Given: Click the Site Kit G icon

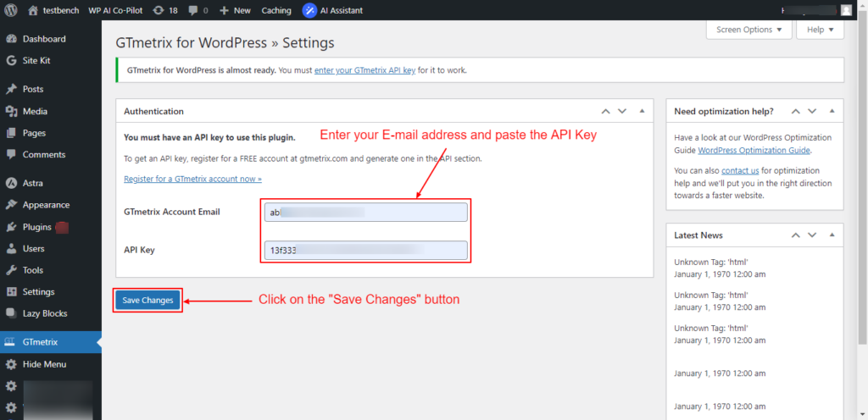Looking at the screenshot, I should point(11,61).
